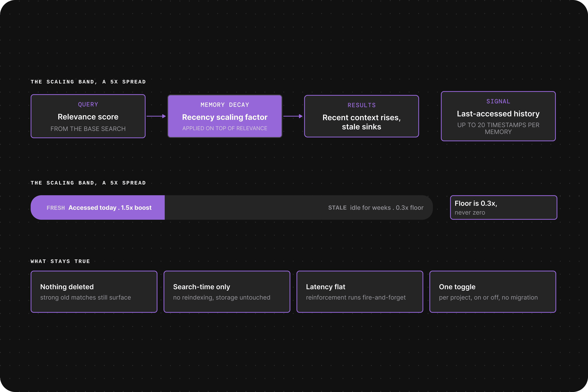Click "per project, on or off, no migration" text
Image resolution: width=588 pixels, height=392 pixels.
488,298
